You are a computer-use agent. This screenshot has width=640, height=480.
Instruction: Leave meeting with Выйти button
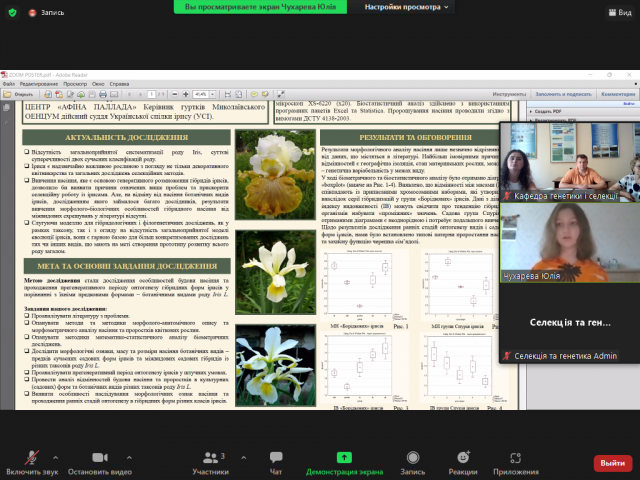(x=613, y=463)
